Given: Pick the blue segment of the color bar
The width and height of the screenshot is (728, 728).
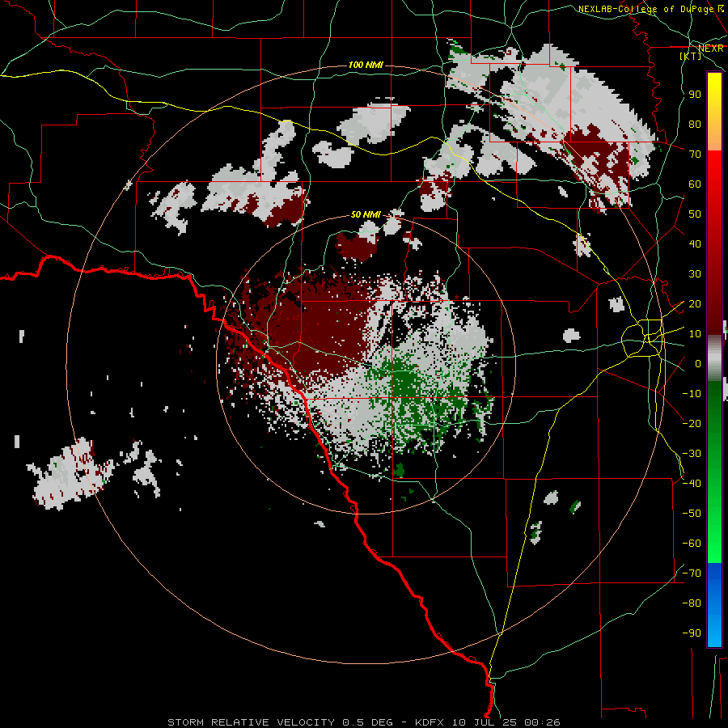Looking at the screenshot, I should 714,604.
